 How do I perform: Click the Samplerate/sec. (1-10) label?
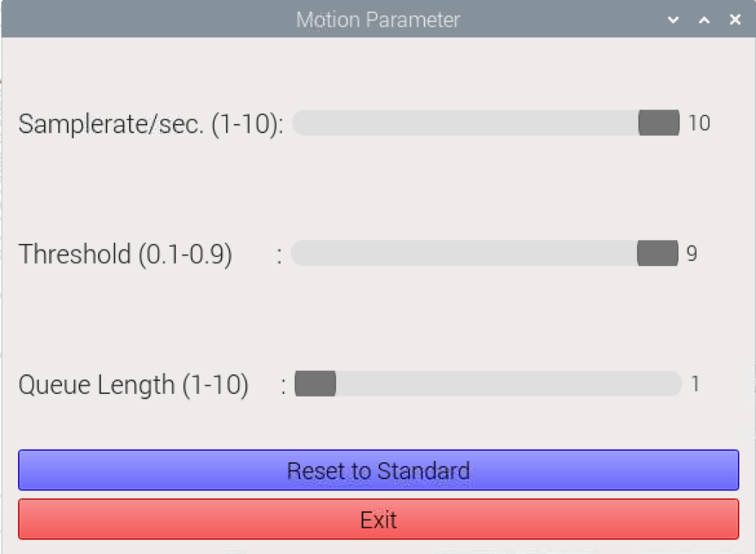[x=150, y=124]
